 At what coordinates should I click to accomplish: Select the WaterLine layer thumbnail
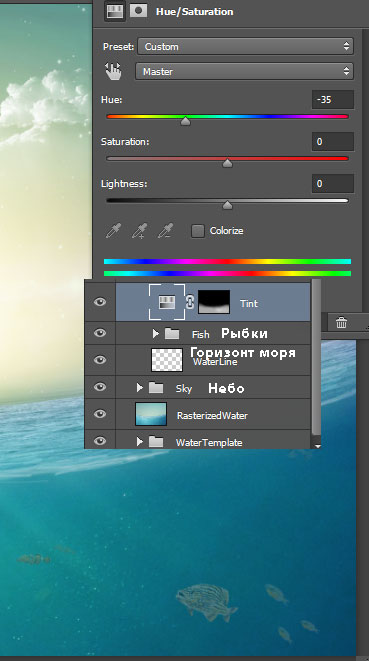tap(167, 360)
